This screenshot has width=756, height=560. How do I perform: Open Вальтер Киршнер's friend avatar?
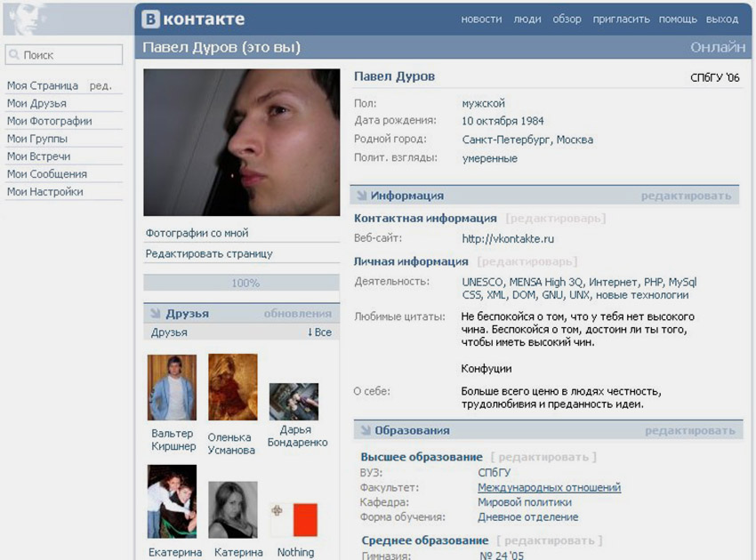173,388
